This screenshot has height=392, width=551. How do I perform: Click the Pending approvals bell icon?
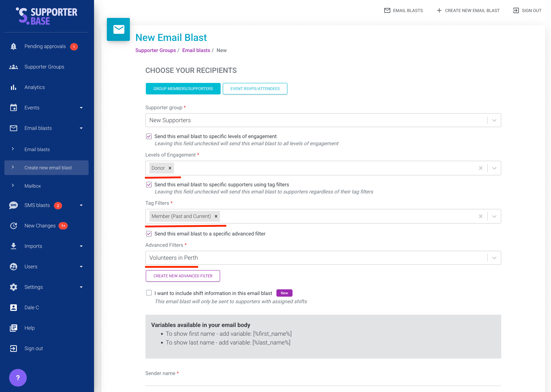coord(14,46)
